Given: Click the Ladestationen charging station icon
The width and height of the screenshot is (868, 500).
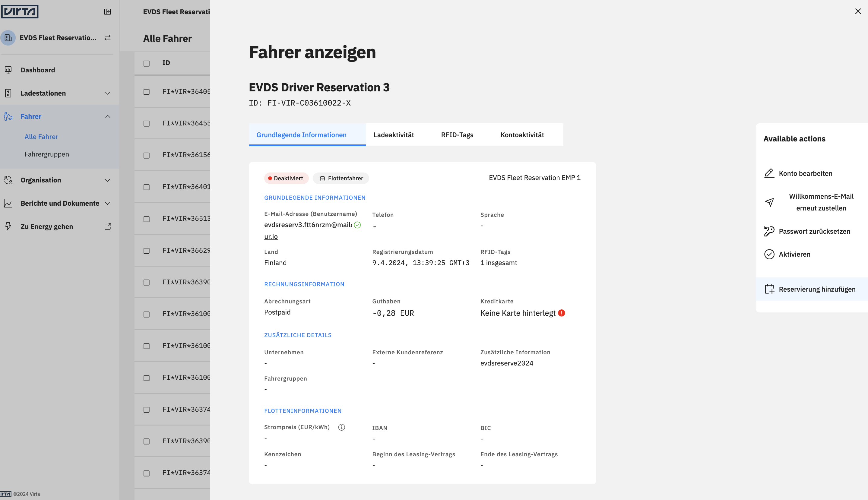Looking at the screenshot, I should point(8,93).
